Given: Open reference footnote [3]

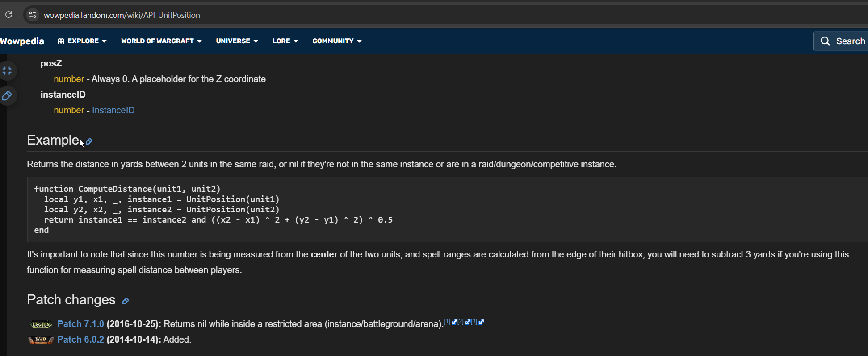Looking at the screenshot, I should click(x=474, y=322).
